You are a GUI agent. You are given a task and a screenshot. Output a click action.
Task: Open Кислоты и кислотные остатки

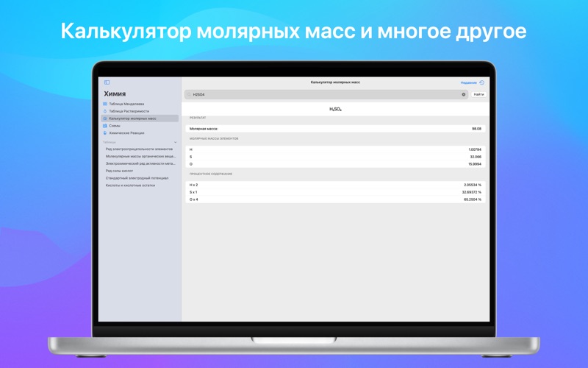pyautogui.click(x=130, y=185)
